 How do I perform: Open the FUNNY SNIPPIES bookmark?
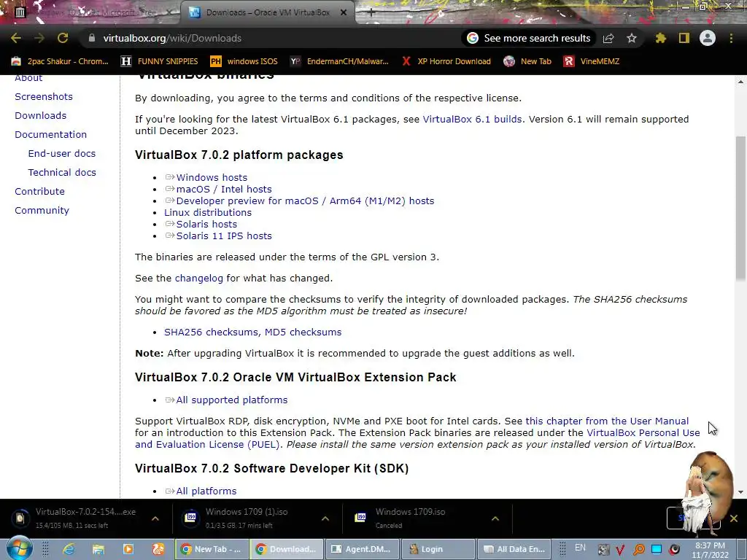[x=160, y=61]
